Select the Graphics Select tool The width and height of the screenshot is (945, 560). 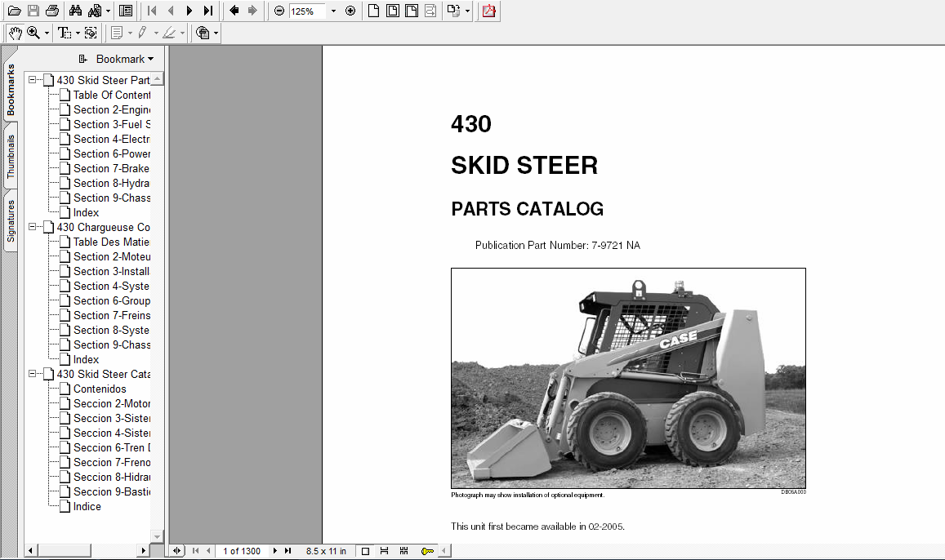(x=91, y=33)
